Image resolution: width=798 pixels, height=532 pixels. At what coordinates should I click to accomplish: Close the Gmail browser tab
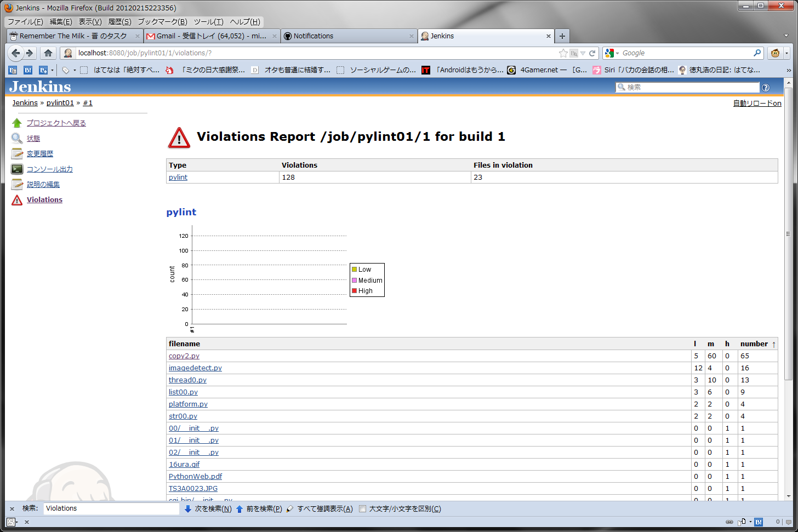pos(275,36)
